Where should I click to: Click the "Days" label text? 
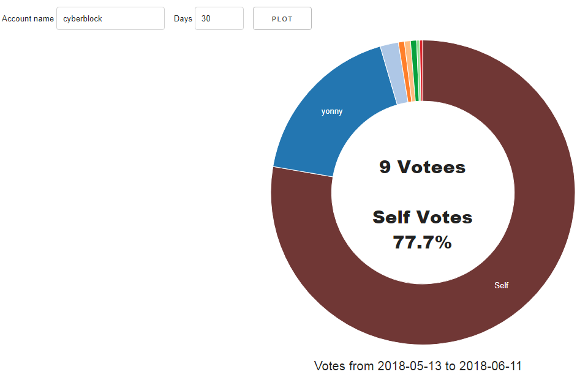pos(183,19)
